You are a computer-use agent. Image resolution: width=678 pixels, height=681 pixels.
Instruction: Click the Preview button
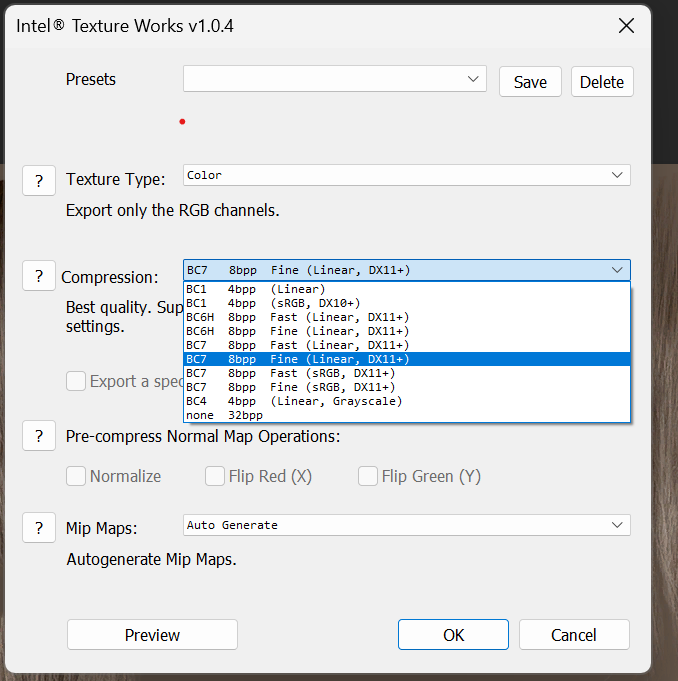coord(152,635)
